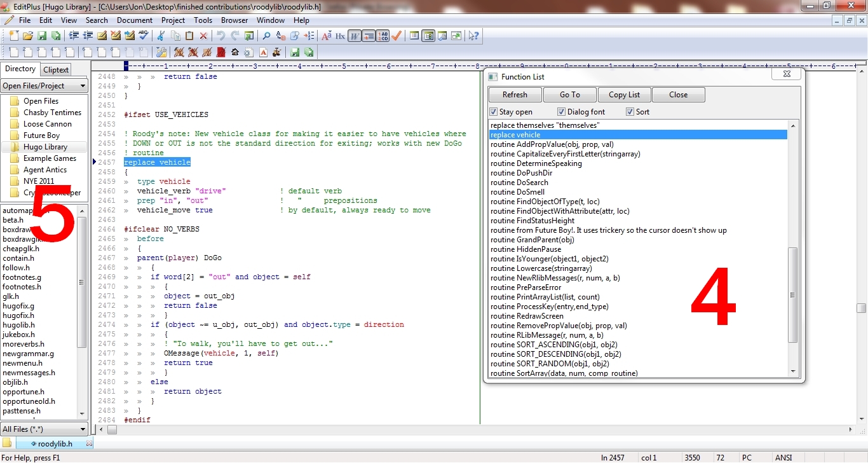Click the Replace A-to-B icon

pyautogui.click(x=281, y=36)
